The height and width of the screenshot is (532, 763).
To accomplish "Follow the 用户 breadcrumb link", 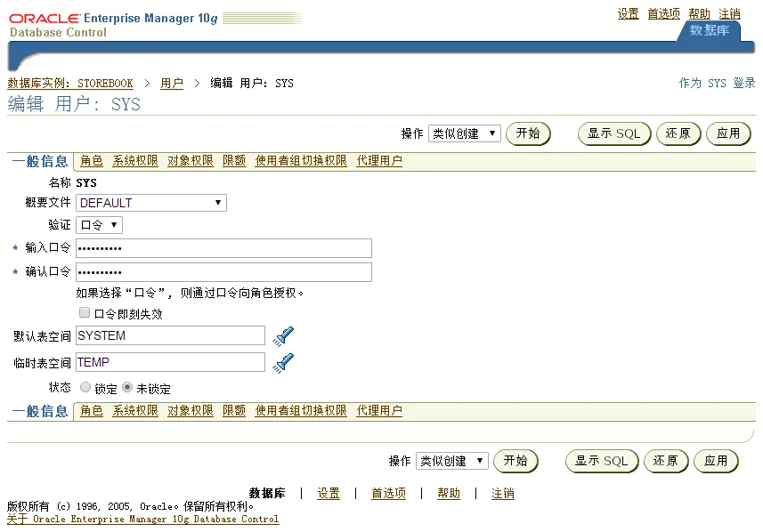I will (x=172, y=83).
